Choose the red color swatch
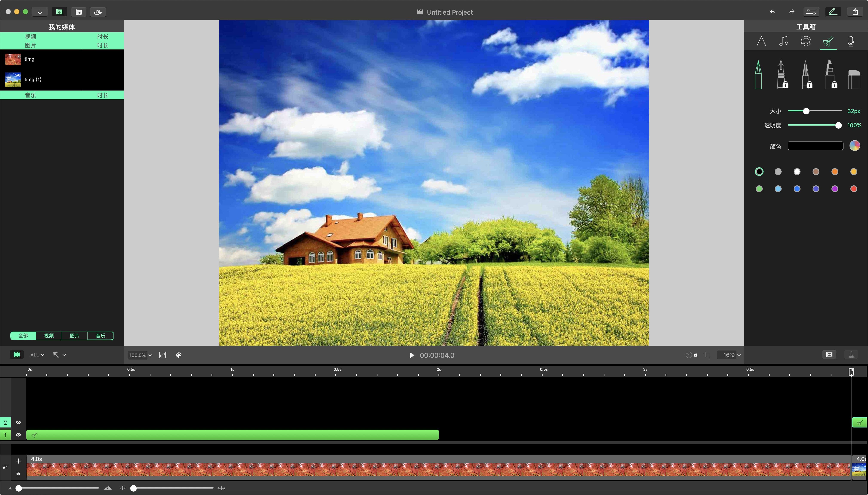Viewport: 868px width, 495px height. coord(854,189)
